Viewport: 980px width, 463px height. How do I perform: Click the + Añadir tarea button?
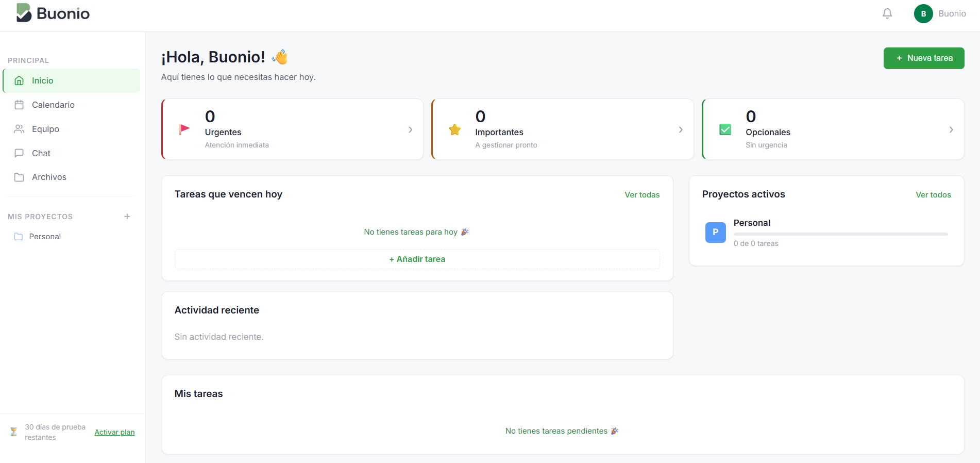417,259
